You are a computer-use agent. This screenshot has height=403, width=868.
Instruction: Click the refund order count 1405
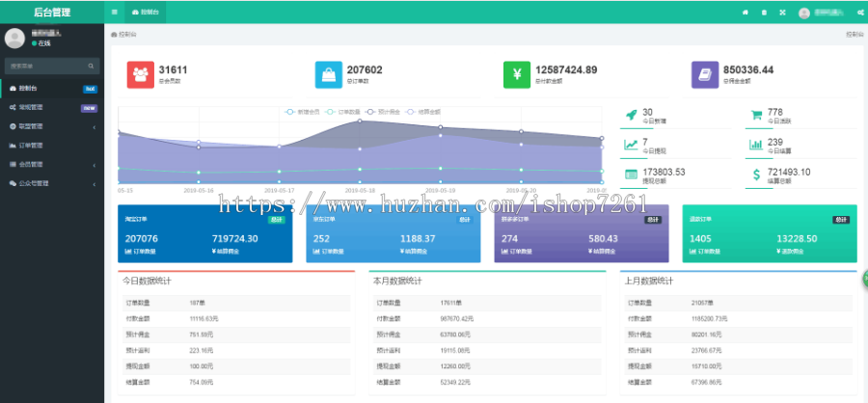(700, 239)
